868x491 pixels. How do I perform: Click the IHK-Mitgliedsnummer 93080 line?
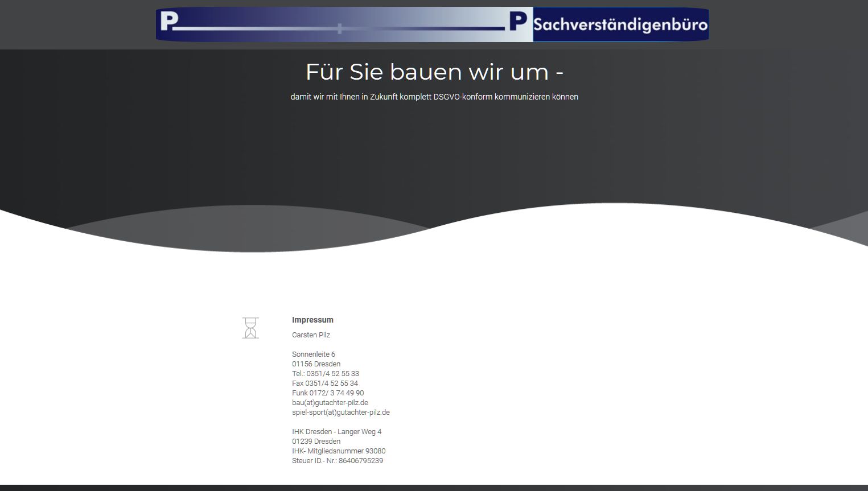click(339, 451)
